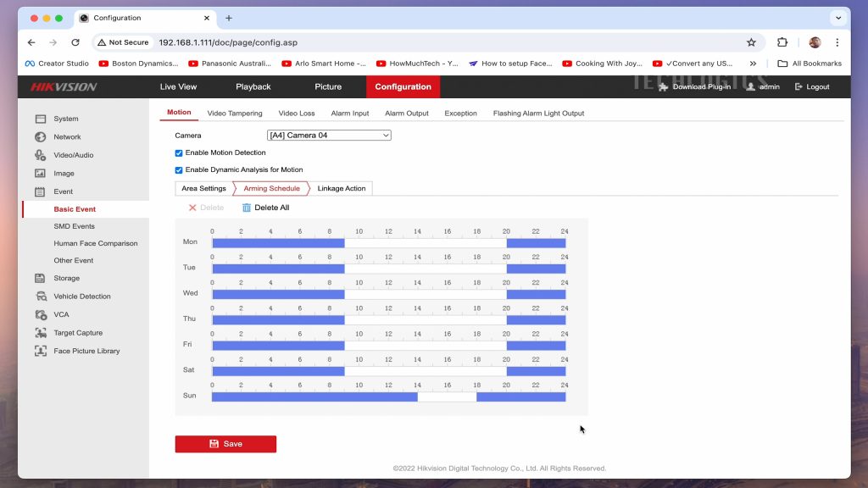Select the Video/Audio sidebar icon
The width and height of the screenshot is (868, 488).
click(x=40, y=155)
